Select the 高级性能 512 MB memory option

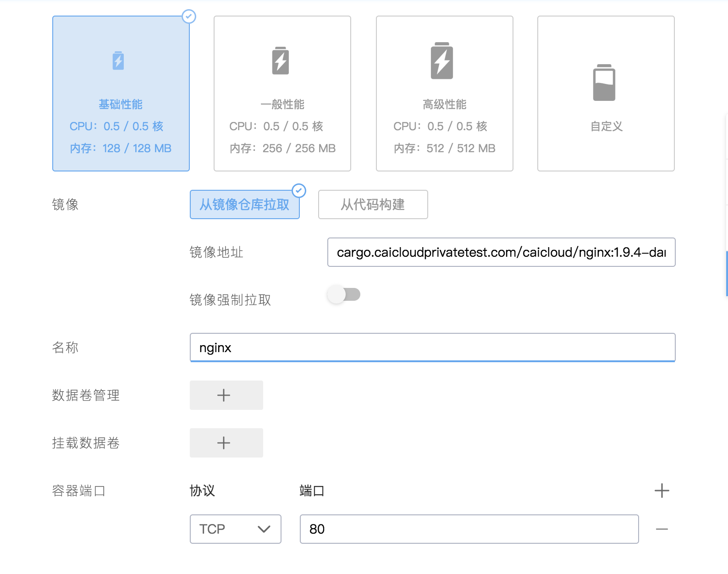pos(444,148)
